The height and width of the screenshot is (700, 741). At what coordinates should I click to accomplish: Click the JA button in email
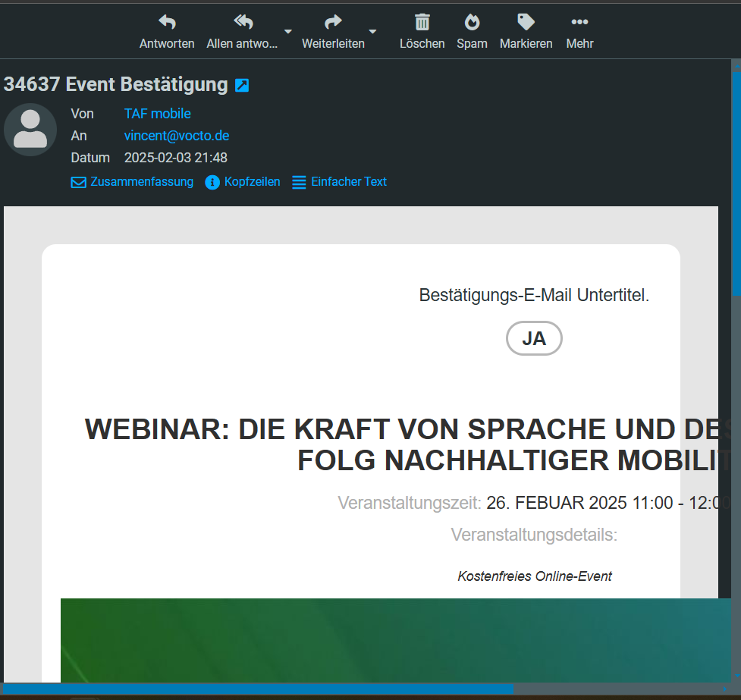(534, 338)
